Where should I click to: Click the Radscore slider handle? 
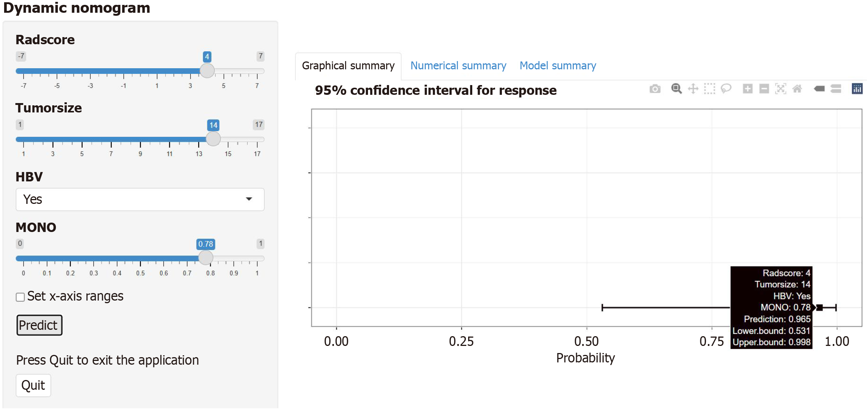click(x=207, y=71)
